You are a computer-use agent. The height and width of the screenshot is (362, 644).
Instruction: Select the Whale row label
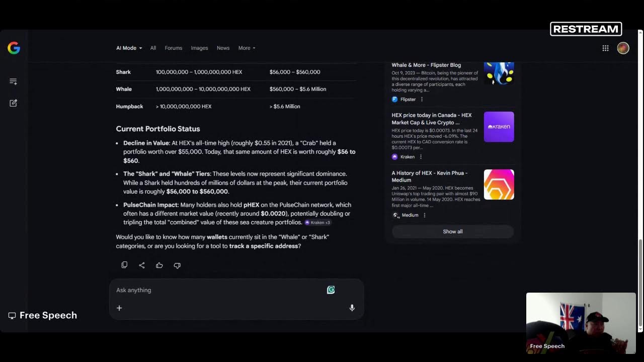(124, 89)
